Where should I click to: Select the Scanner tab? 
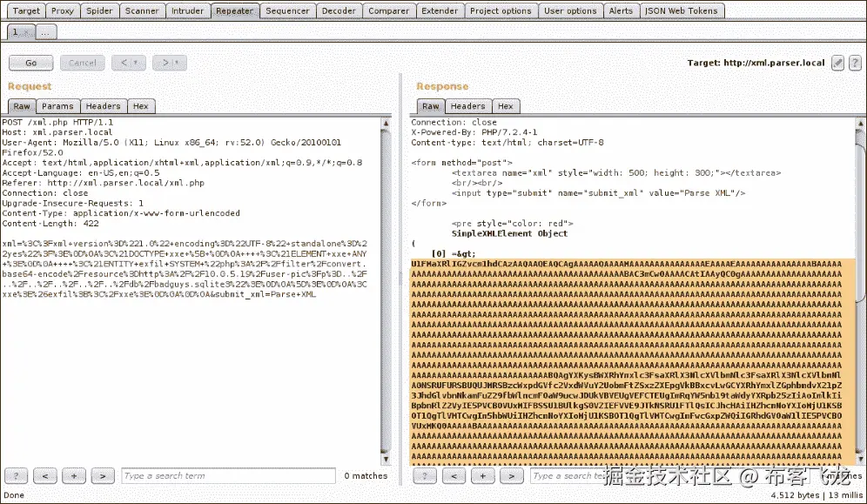coord(142,10)
